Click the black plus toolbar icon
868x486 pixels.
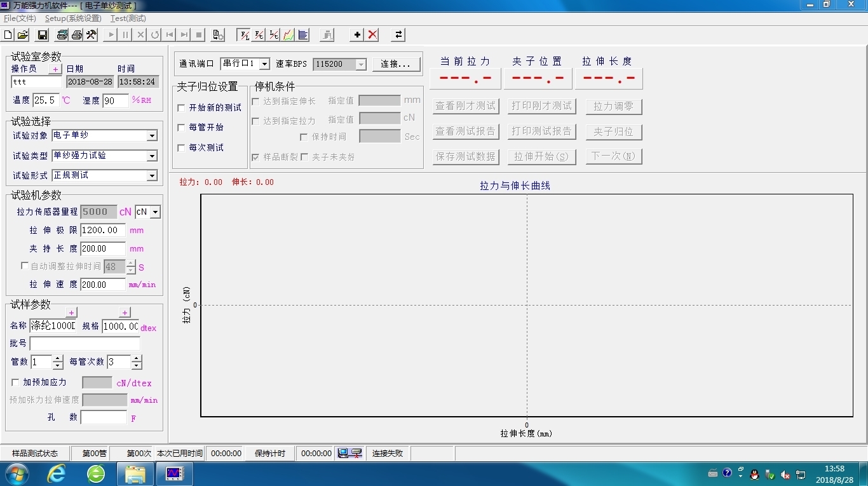point(357,35)
